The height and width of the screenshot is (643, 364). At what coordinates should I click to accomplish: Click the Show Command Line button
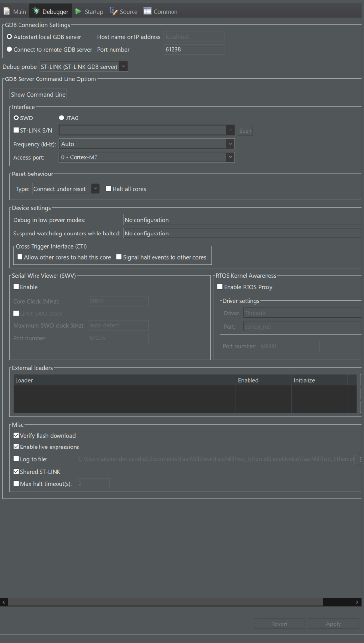[x=38, y=94]
